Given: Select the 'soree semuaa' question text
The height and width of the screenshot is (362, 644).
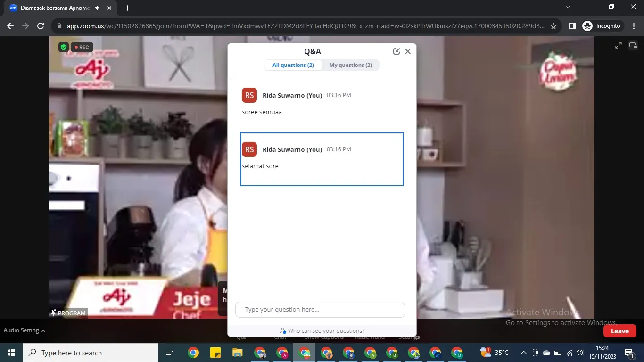Looking at the screenshot, I should click(262, 112).
